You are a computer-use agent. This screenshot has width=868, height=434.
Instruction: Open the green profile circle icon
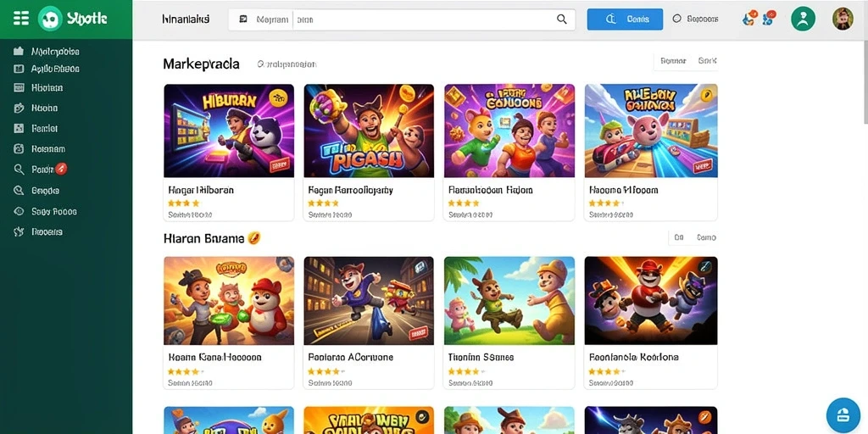804,19
